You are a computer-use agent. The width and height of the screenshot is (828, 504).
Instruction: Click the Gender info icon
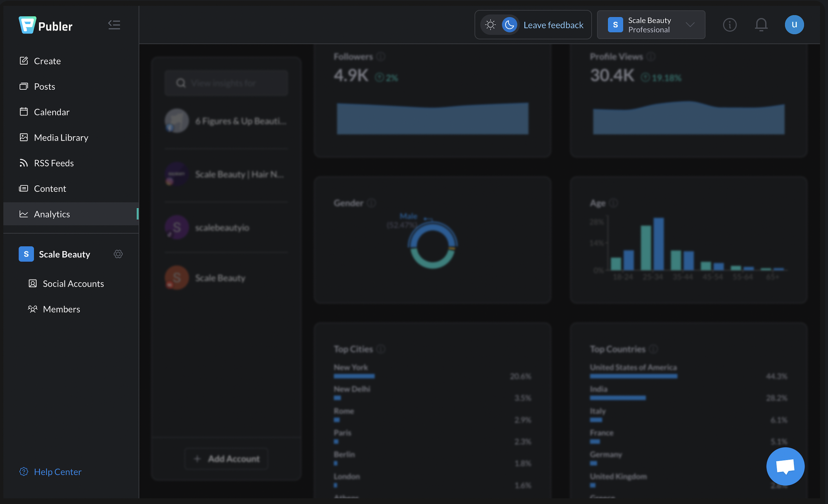point(372,203)
